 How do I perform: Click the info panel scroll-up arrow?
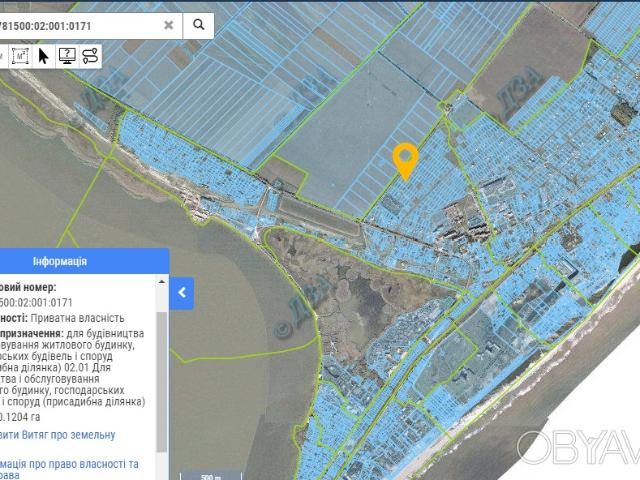click(x=163, y=281)
